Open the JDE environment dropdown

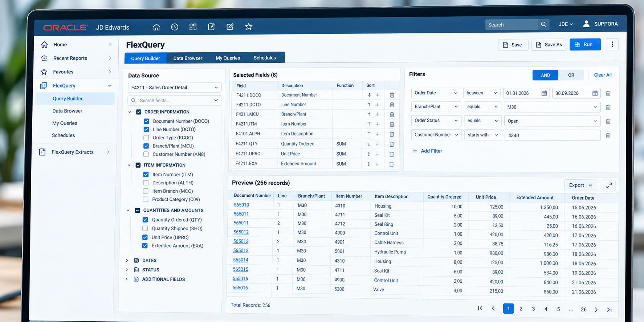[x=565, y=24]
